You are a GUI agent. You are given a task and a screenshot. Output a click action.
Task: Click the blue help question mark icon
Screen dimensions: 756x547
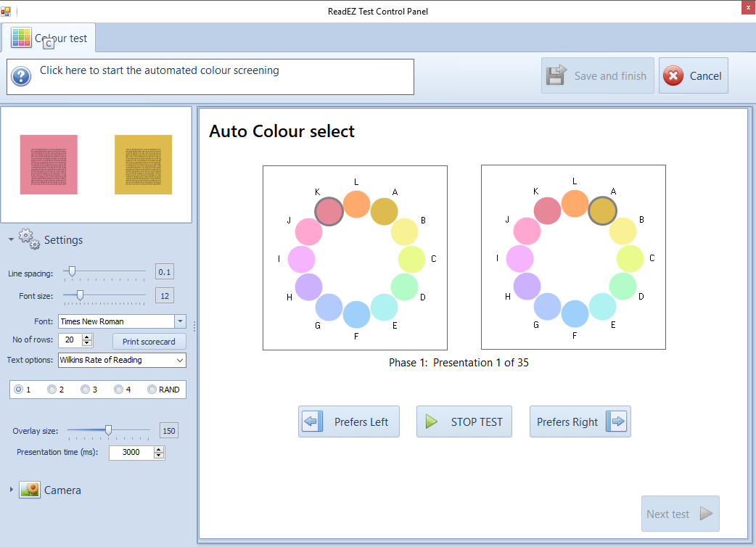pos(21,76)
